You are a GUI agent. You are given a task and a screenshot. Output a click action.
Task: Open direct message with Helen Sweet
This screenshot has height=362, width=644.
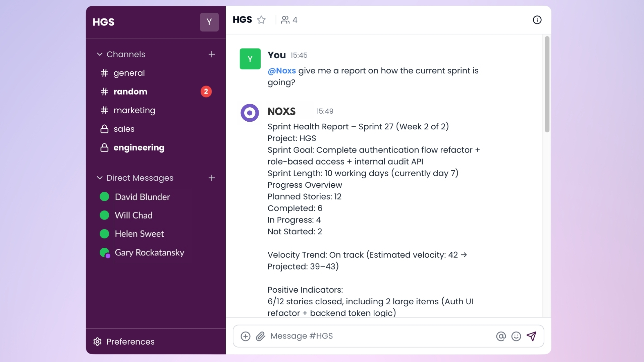[139, 234]
